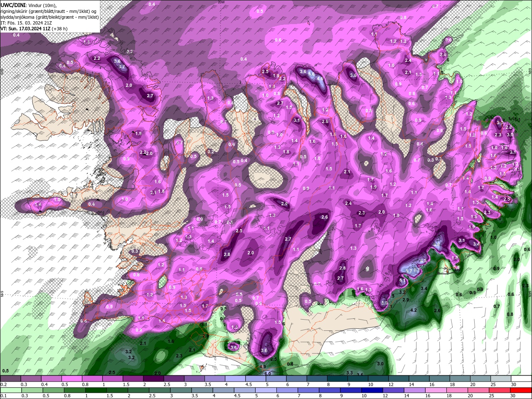The image size is (532, 399).
Task: Click the red 30 mm rain legend swatch
Action: [521, 390]
